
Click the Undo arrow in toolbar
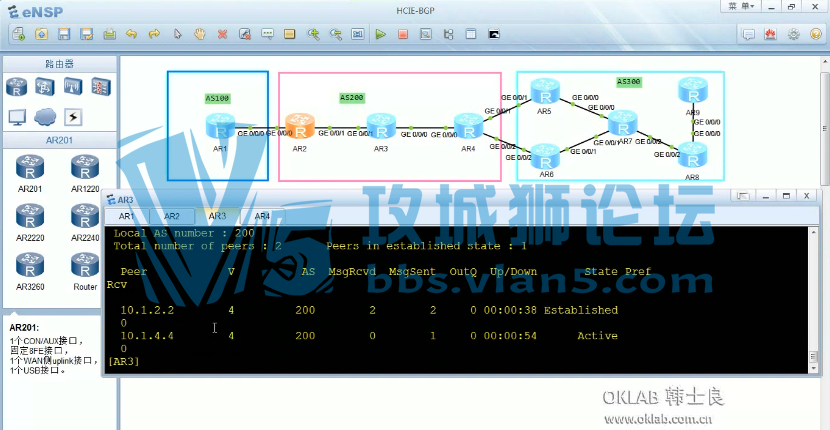(x=131, y=34)
